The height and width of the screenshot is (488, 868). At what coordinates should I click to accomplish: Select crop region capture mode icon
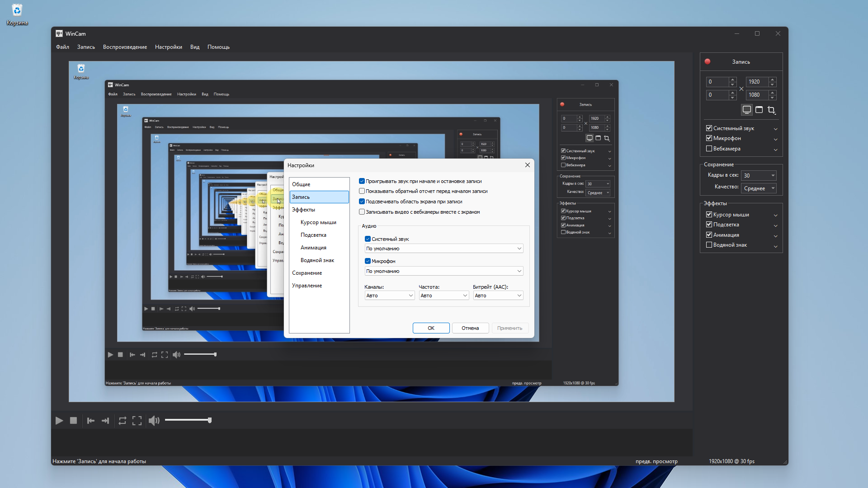pyautogui.click(x=772, y=110)
